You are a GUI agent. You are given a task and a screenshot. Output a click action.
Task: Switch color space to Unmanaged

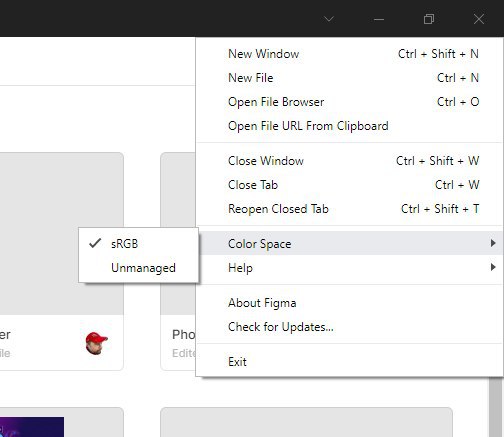click(138, 268)
